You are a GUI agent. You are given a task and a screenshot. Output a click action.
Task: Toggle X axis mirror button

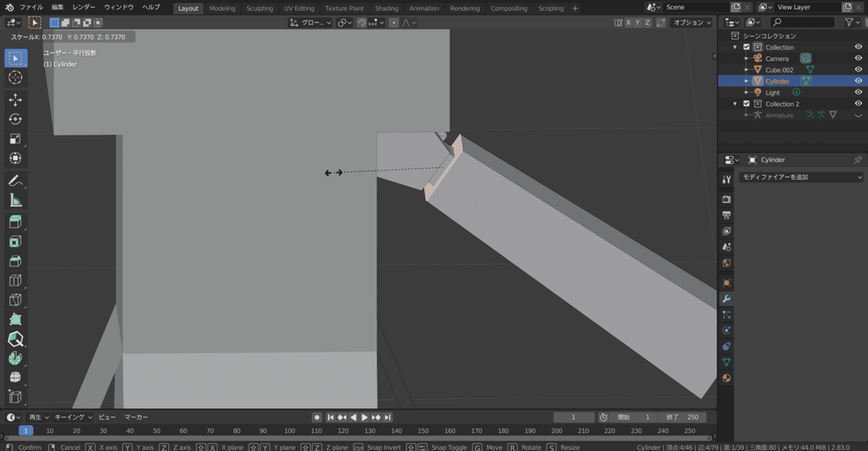pyautogui.click(x=627, y=22)
